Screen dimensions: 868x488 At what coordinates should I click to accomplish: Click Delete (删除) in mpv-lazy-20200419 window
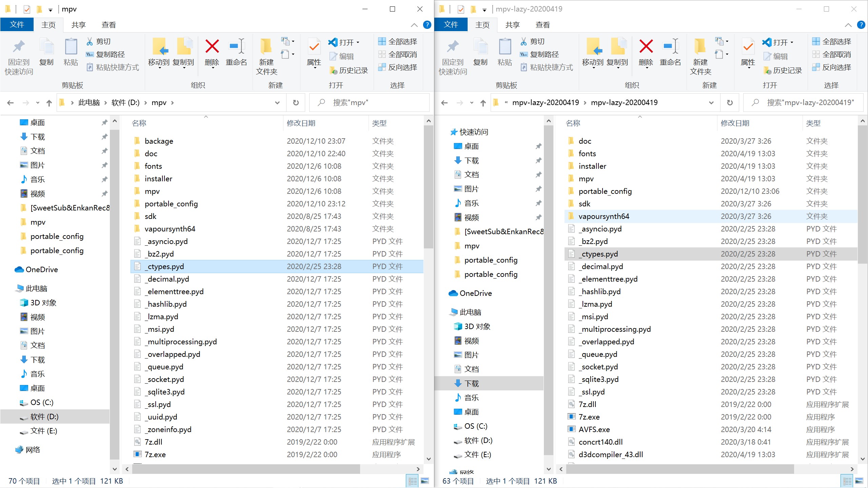pyautogui.click(x=646, y=53)
